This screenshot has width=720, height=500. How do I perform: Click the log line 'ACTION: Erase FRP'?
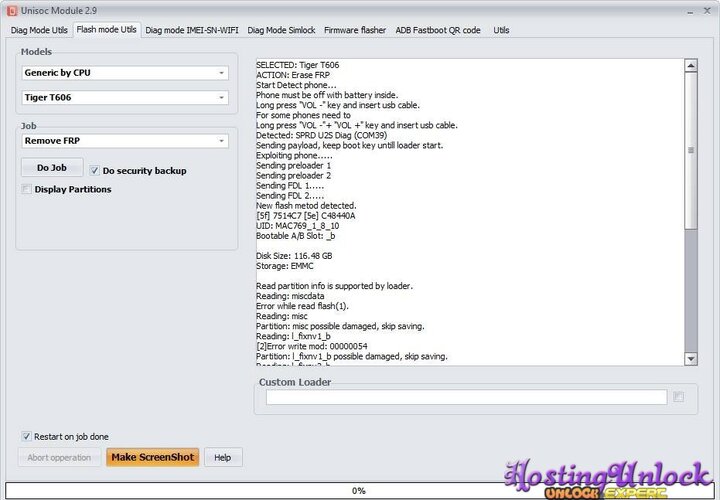click(293, 75)
